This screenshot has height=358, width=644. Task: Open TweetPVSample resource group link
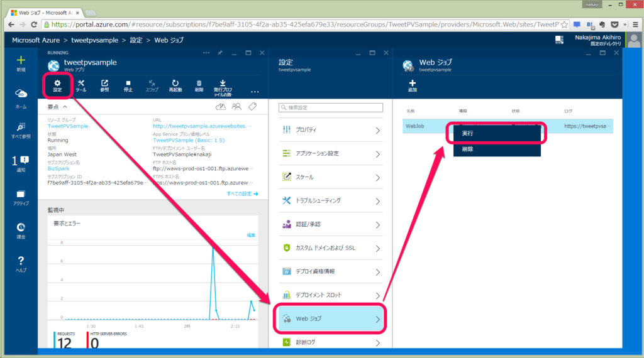tap(68, 126)
